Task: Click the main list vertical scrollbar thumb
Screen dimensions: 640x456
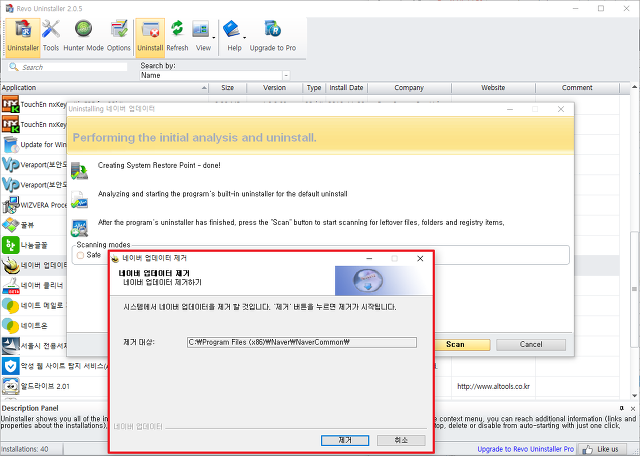Action: 634,289
